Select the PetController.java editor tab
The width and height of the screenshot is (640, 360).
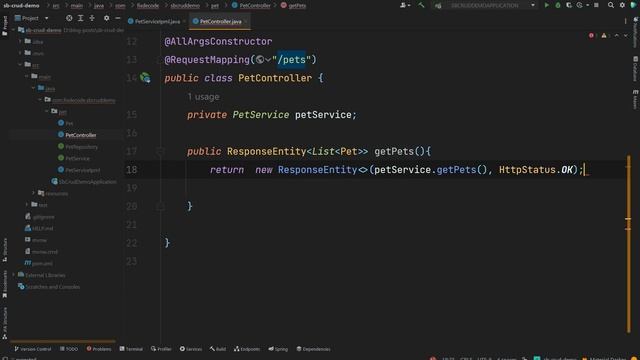pyautogui.click(x=220, y=21)
